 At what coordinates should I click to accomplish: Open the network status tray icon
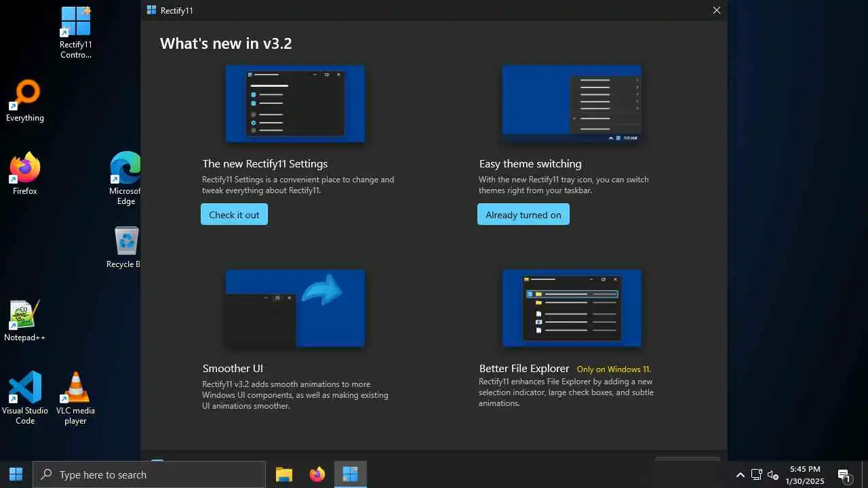click(757, 475)
